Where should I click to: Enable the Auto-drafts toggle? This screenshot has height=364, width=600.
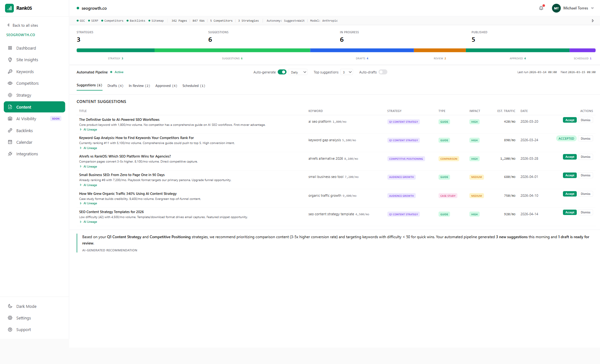pyautogui.click(x=383, y=72)
